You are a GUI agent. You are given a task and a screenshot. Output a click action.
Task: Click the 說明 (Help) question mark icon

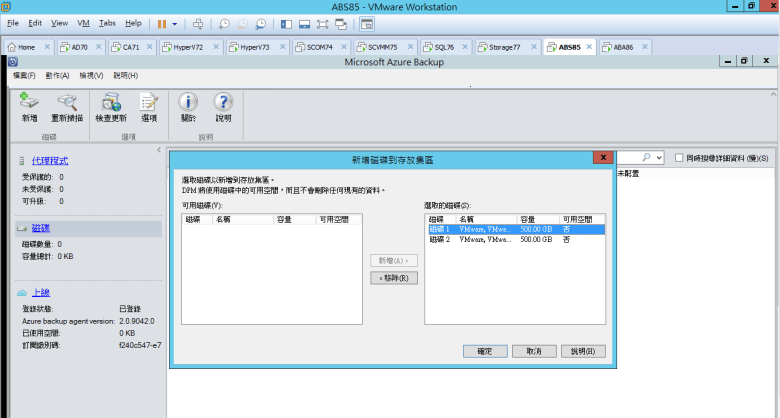tap(223, 105)
